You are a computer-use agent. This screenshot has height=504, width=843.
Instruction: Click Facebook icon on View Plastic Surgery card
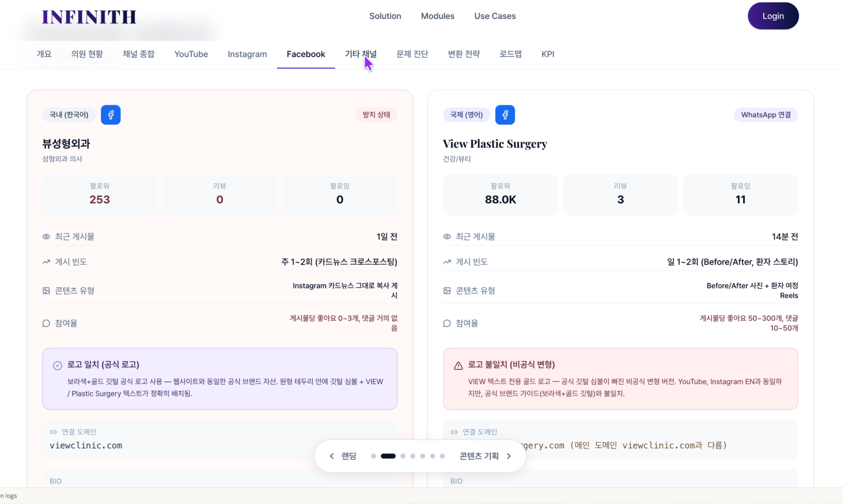pos(505,115)
